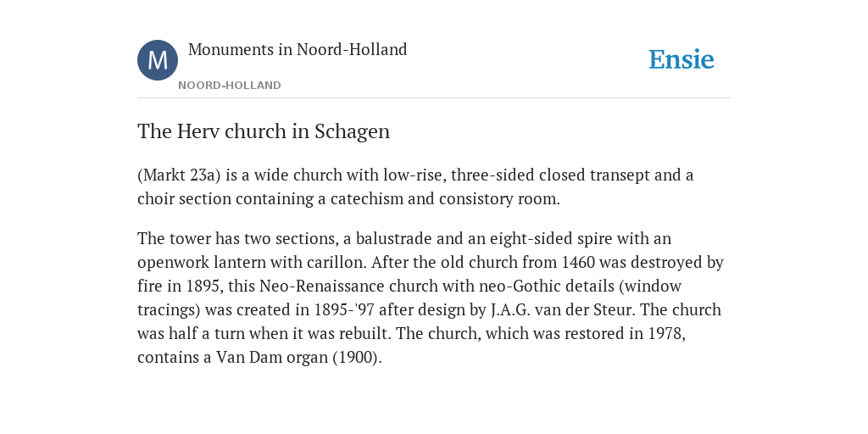This screenshot has height=434, width=868.
Task: Click the Markt 23a address text
Action: click(x=179, y=175)
